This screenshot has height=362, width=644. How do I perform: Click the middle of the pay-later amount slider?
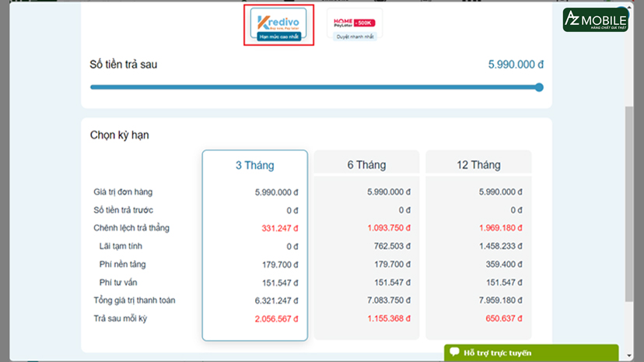point(315,87)
